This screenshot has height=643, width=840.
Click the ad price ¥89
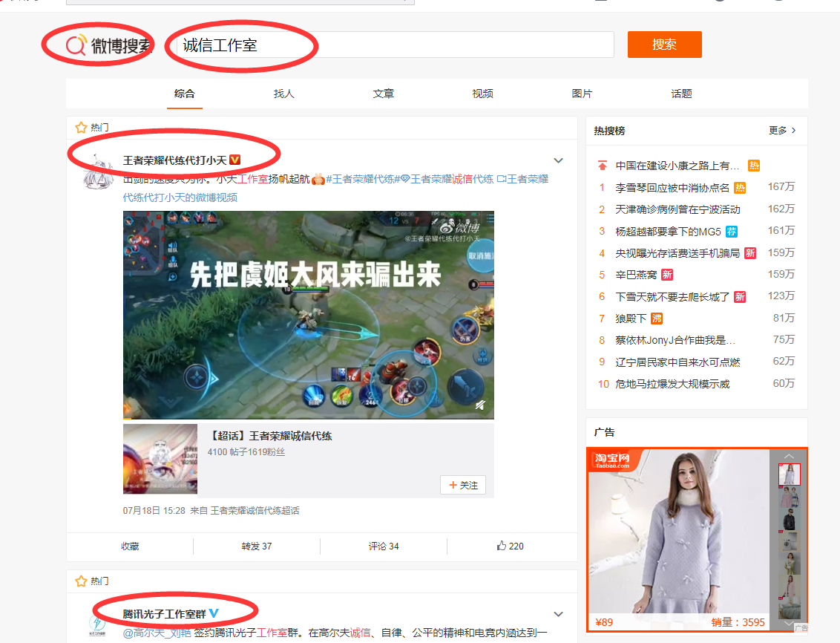coord(604,622)
